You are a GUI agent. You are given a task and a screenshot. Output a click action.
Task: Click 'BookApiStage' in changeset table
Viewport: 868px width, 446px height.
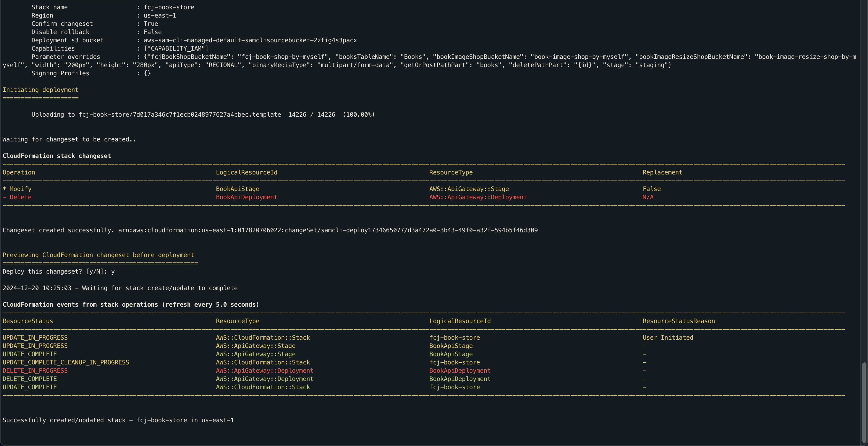[x=238, y=189]
